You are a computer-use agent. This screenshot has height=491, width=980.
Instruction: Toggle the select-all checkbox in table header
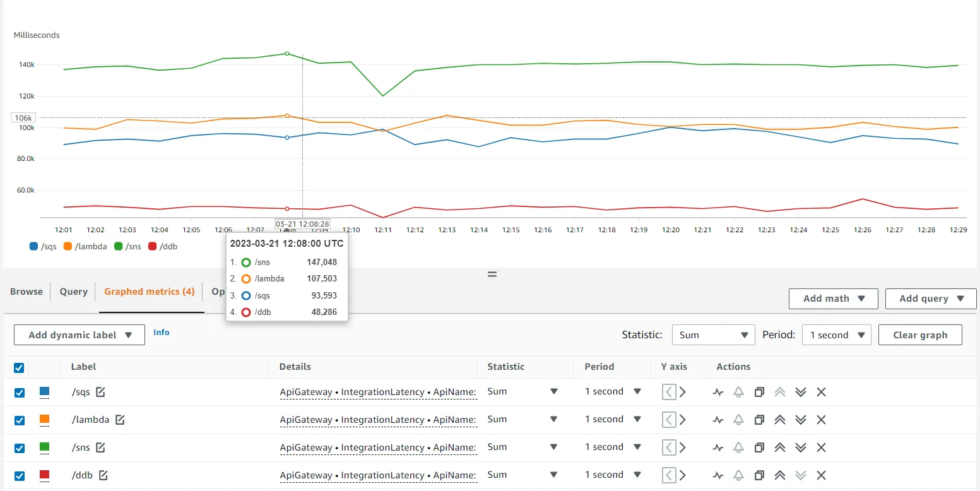(x=19, y=367)
